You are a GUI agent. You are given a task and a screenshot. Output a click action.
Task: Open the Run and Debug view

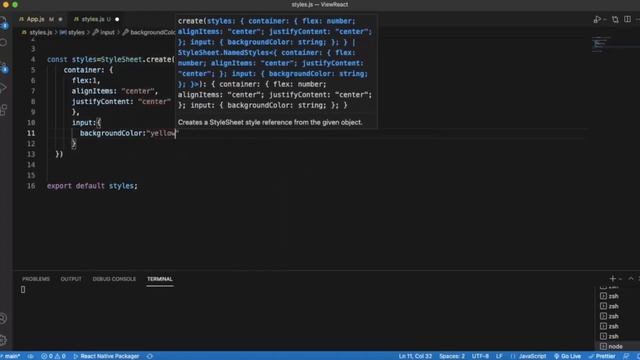pyautogui.click(x=4, y=88)
